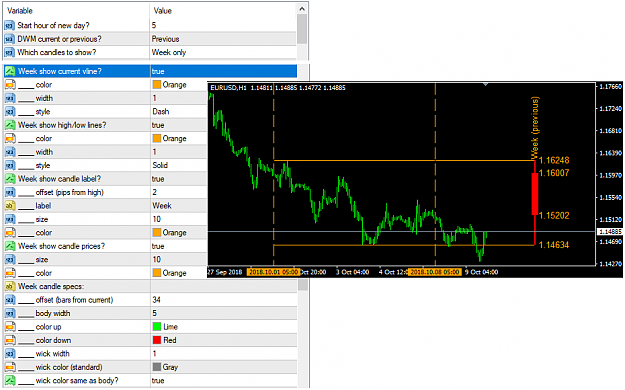This screenshot has height=390, width=625.
Task: Click the 1.14634 low price label
Action: pyautogui.click(x=554, y=245)
